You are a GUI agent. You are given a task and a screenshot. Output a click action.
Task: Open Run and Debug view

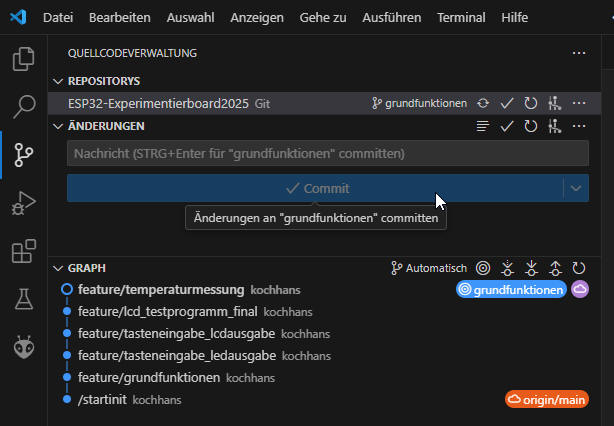[23, 203]
